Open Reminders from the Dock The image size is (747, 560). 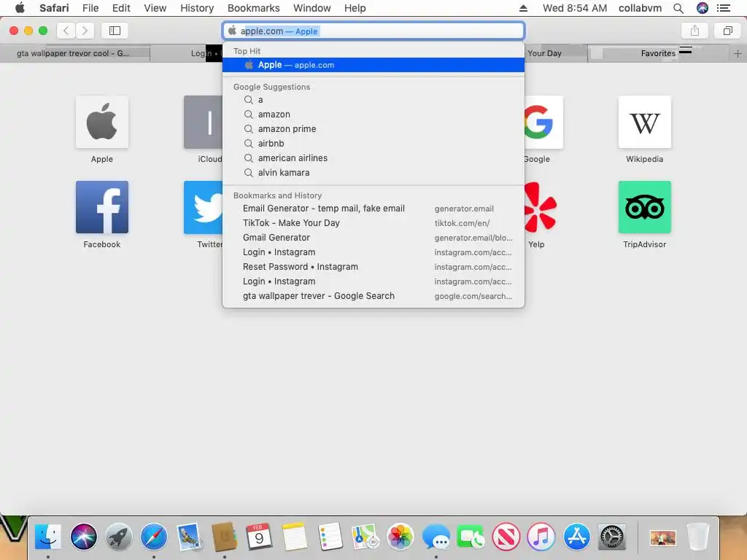pyautogui.click(x=330, y=537)
